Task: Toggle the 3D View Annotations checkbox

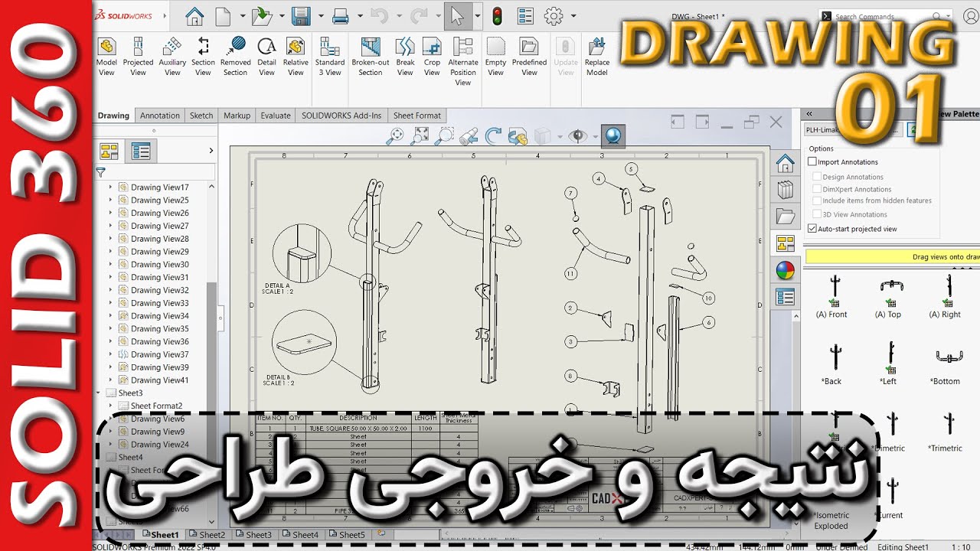Action: [x=816, y=214]
